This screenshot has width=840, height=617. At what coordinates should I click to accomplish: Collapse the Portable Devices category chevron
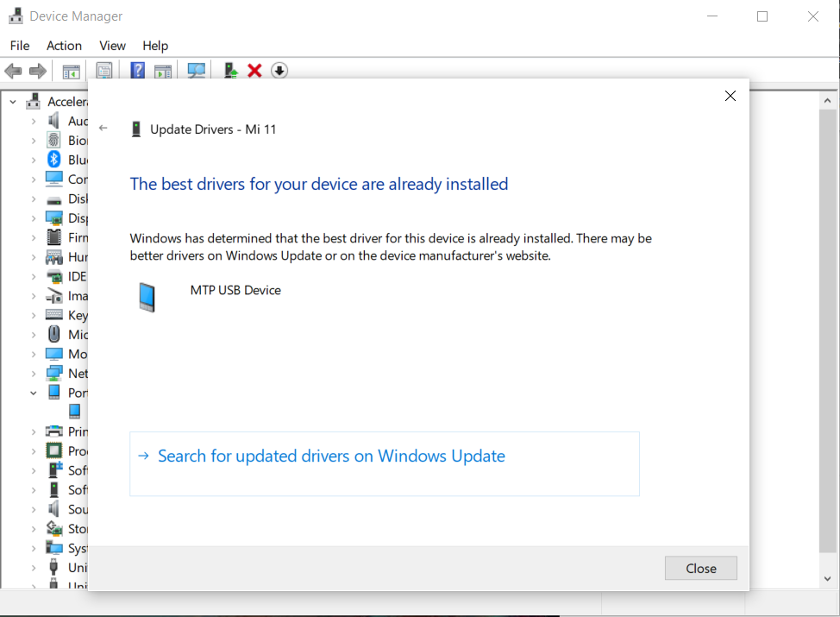pyautogui.click(x=34, y=393)
